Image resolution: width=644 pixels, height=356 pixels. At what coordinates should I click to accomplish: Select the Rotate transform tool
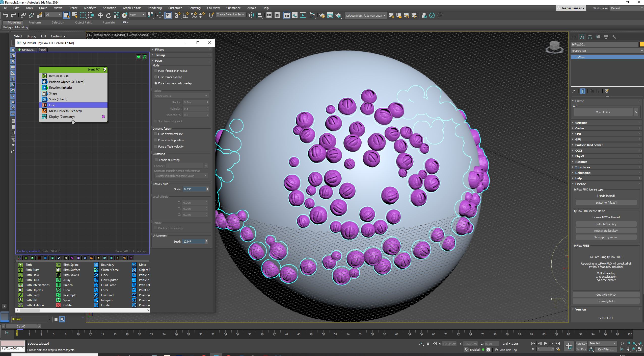(x=109, y=15)
